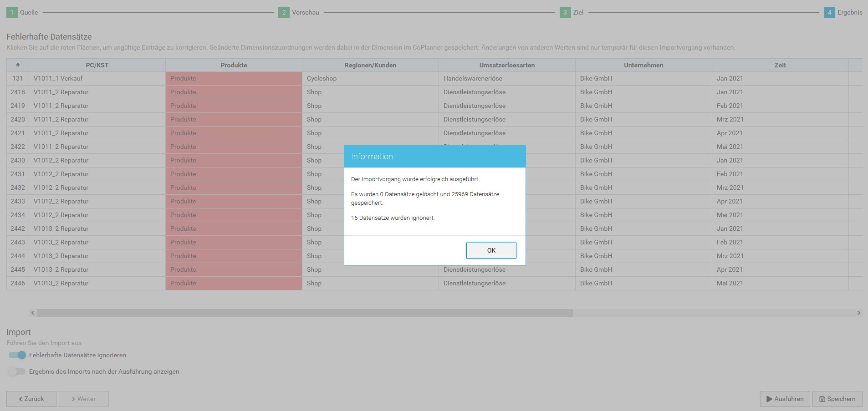
Task: Go to wizard step 4 Ergebnis
Action: 843,12
